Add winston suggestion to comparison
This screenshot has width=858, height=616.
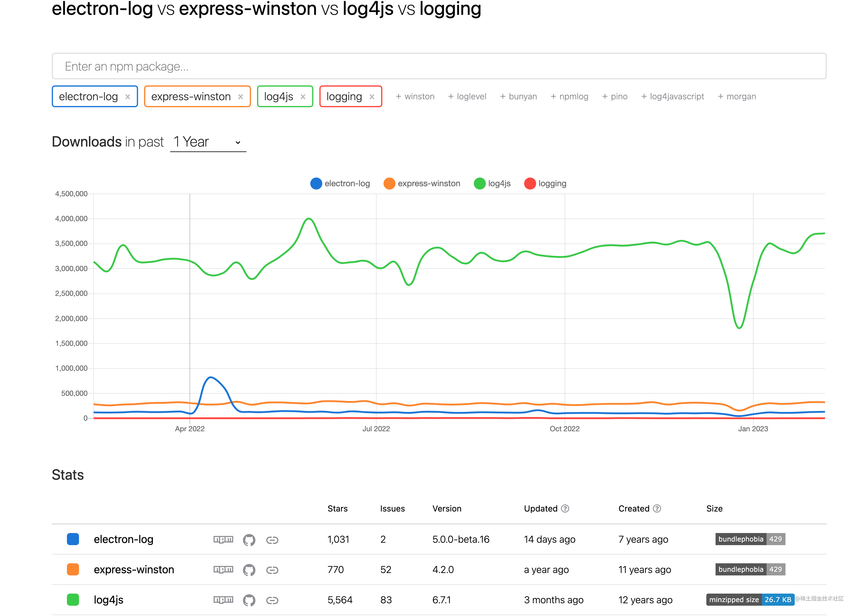coord(415,97)
